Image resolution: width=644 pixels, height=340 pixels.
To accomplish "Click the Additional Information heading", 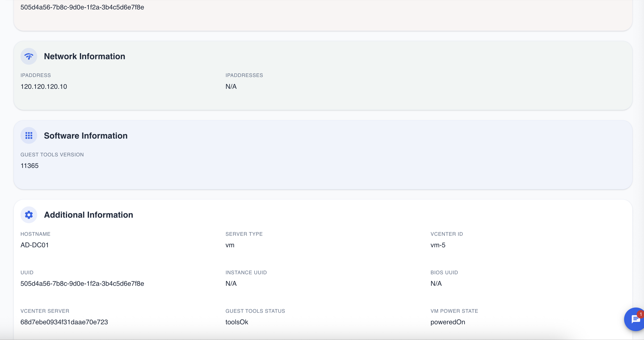I will [x=88, y=215].
